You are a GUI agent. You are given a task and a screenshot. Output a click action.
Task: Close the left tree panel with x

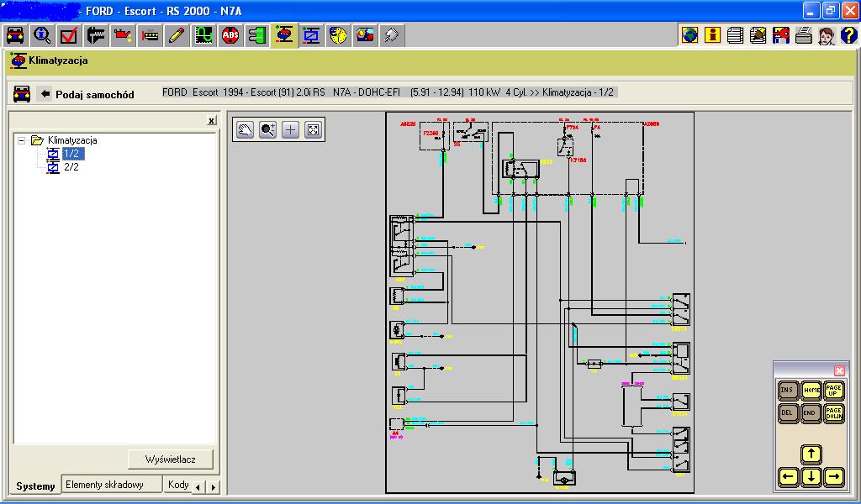coord(211,121)
